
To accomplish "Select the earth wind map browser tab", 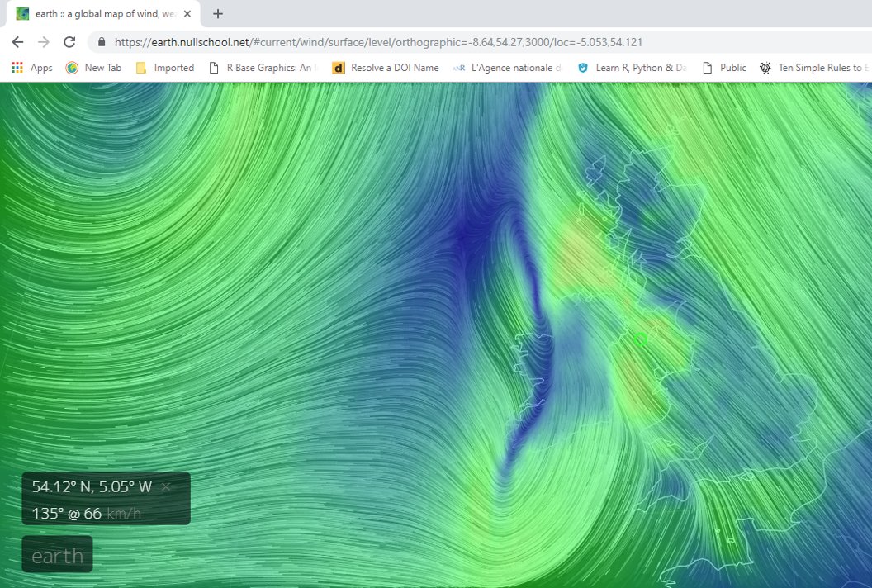I will coord(103,14).
